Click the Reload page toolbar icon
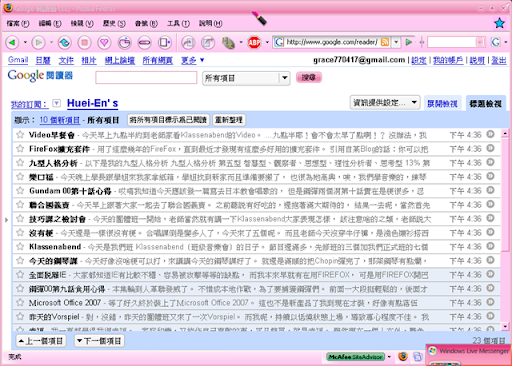Image resolution: width=512 pixels, height=366 pixels. [64, 43]
